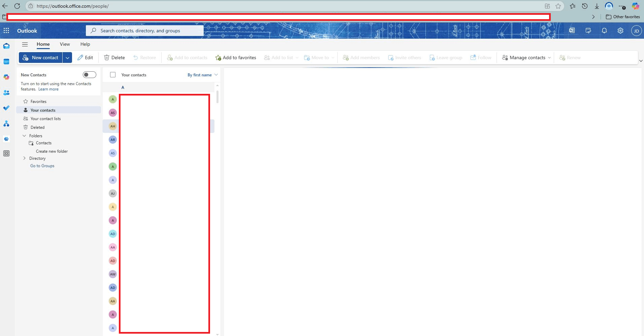Viewport: 644px width, 336px height.
Task: Open the Calendar app in the sidebar
Action: 6,62
